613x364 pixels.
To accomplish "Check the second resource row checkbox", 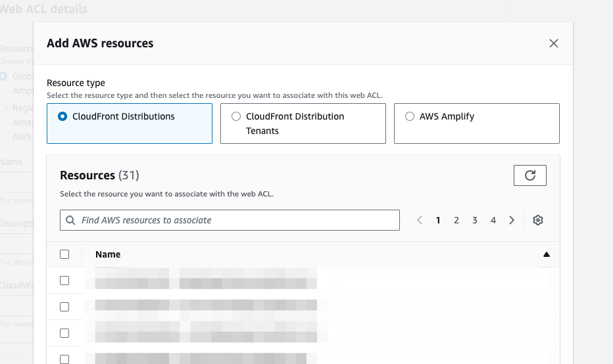I will tap(64, 307).
